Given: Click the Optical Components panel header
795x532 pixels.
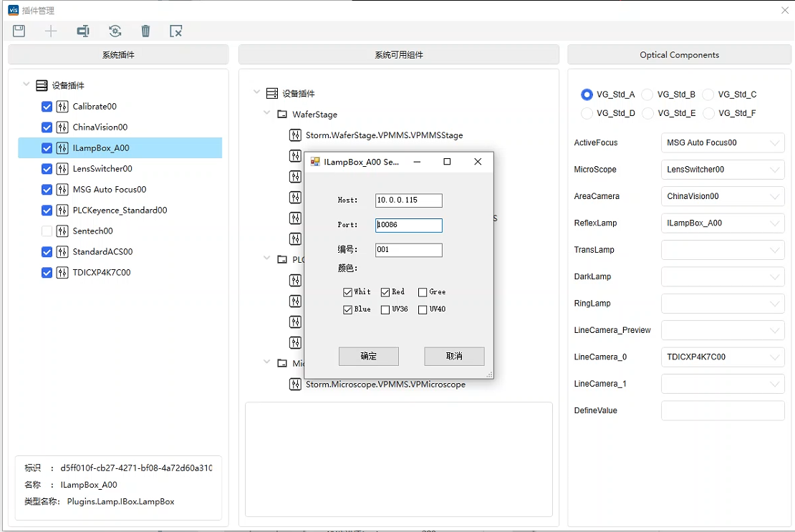Looking at the screenshot, I should (679, 55).
